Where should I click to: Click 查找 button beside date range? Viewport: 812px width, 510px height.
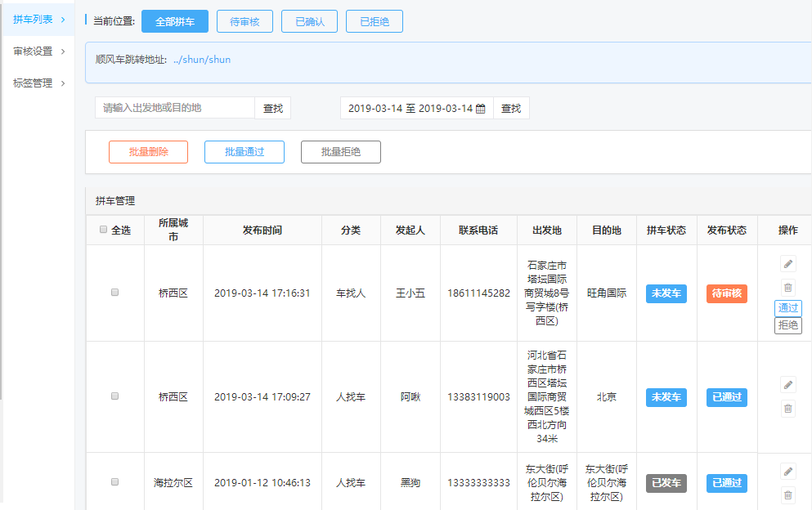511,108
